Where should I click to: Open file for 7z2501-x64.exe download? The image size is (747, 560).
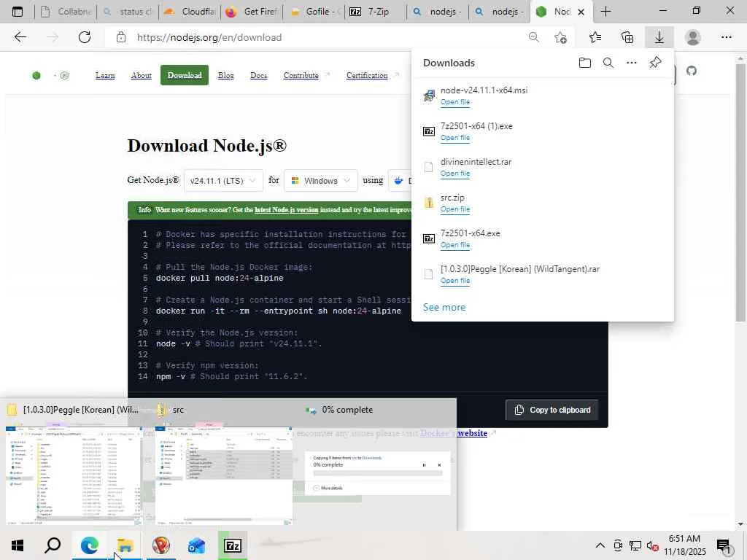(455, 245)
